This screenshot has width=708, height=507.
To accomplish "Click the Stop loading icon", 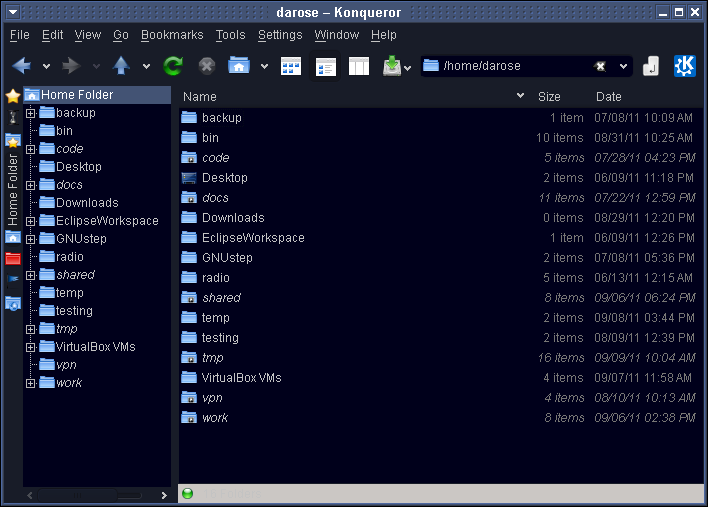I will 207,66.
